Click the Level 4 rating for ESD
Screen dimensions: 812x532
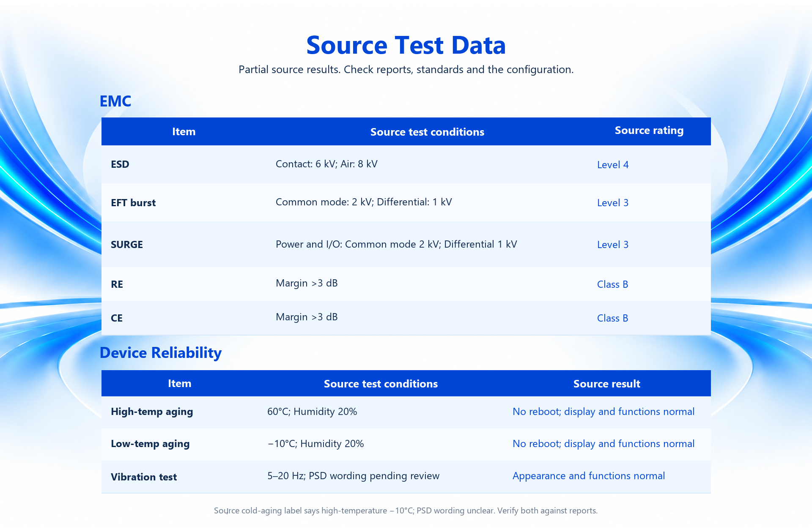612,165
